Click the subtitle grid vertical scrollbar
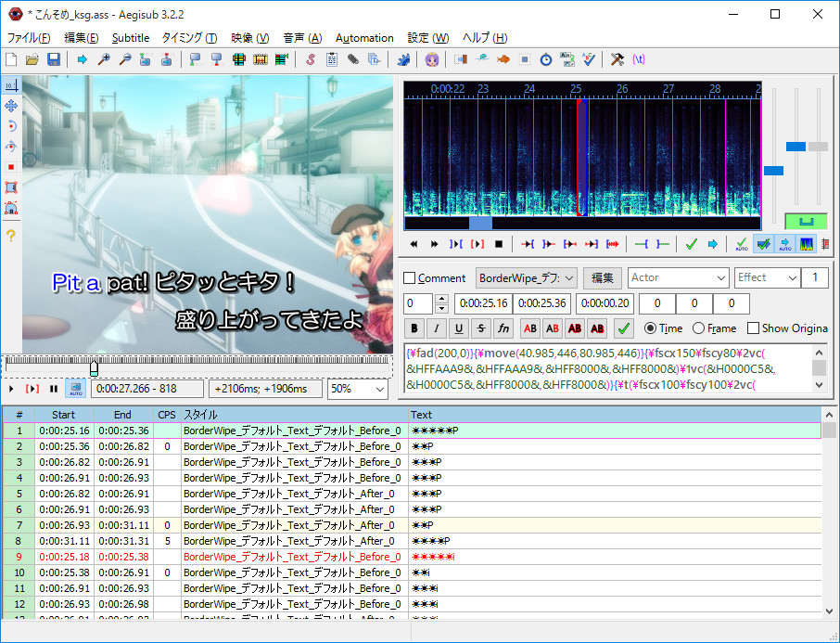 tap(829, 515)
